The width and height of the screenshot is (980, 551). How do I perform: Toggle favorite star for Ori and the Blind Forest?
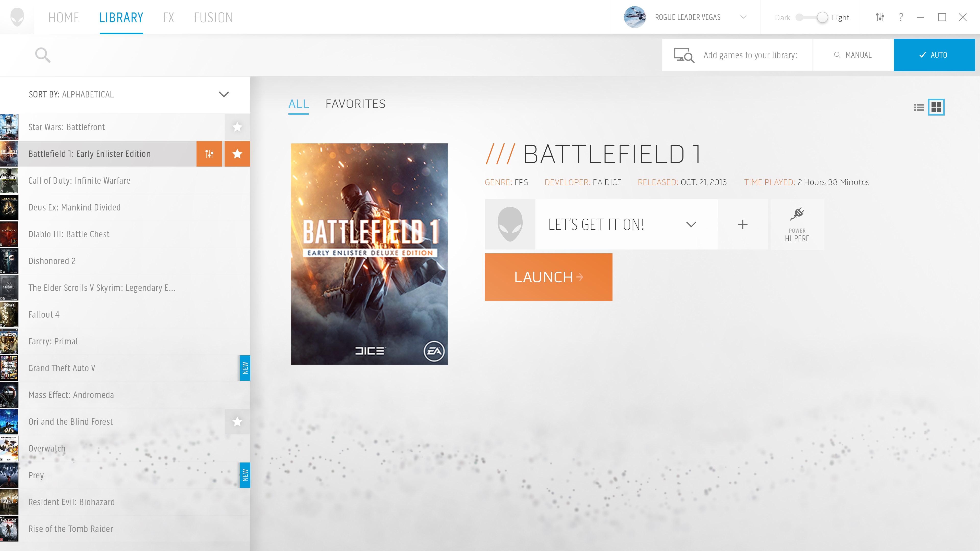coord(237,421)
